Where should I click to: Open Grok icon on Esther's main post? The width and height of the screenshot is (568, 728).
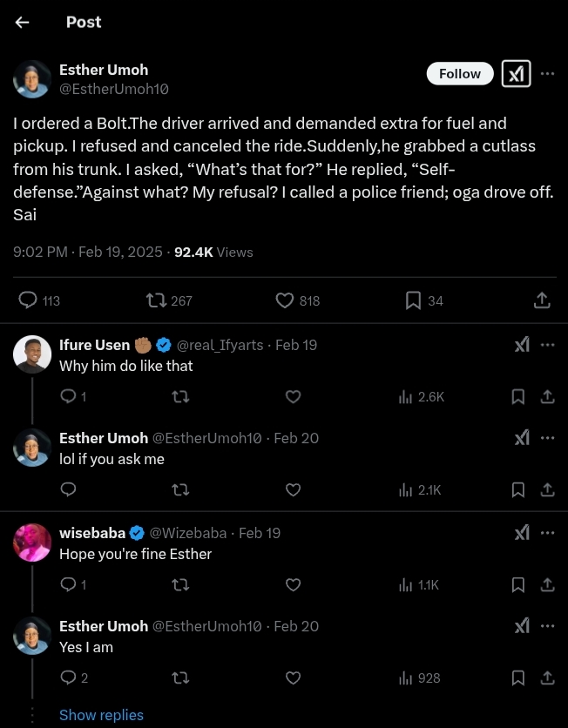coord(516,75)
